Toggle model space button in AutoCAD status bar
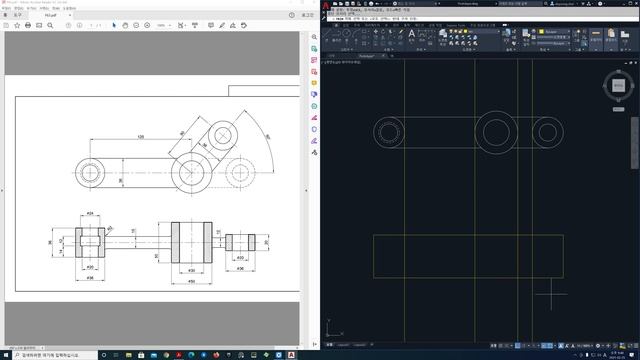The height and width of the screenshot is (360, 640). [493, 346]
